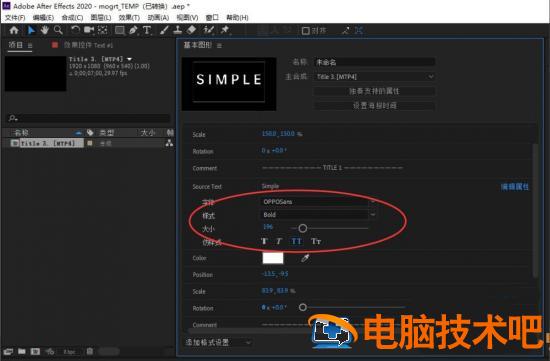Toggle faux bold text style
This screenshot has height=361, width=550.
click(264, 241)
